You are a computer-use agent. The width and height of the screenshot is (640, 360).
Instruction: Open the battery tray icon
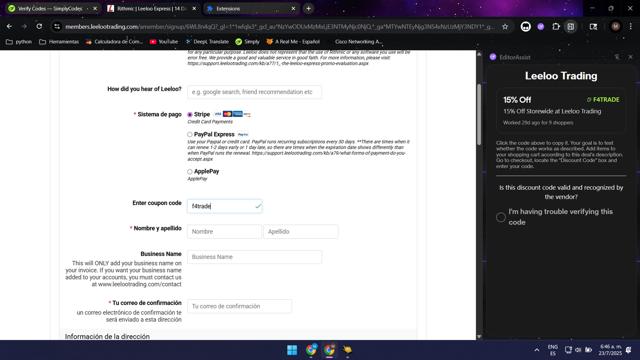pos(588,350)
